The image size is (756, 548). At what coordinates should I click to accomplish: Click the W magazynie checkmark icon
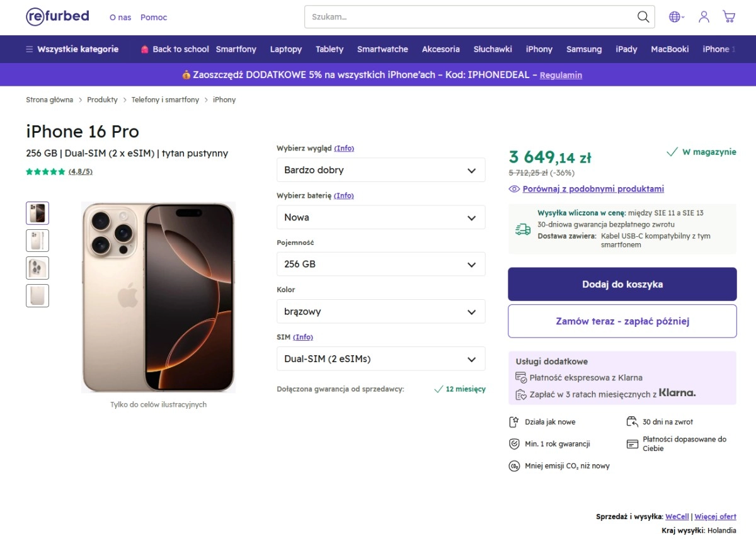(672, 152)
